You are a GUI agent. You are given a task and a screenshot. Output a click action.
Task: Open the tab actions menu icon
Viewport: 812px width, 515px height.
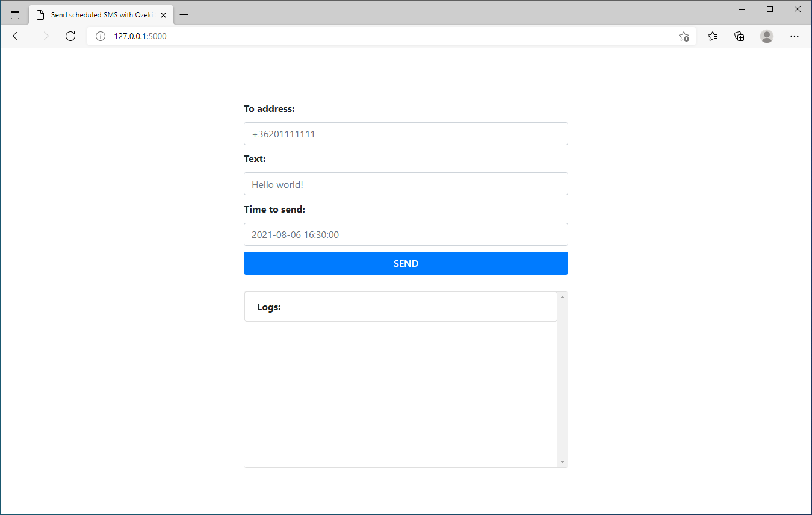point(15,14)
